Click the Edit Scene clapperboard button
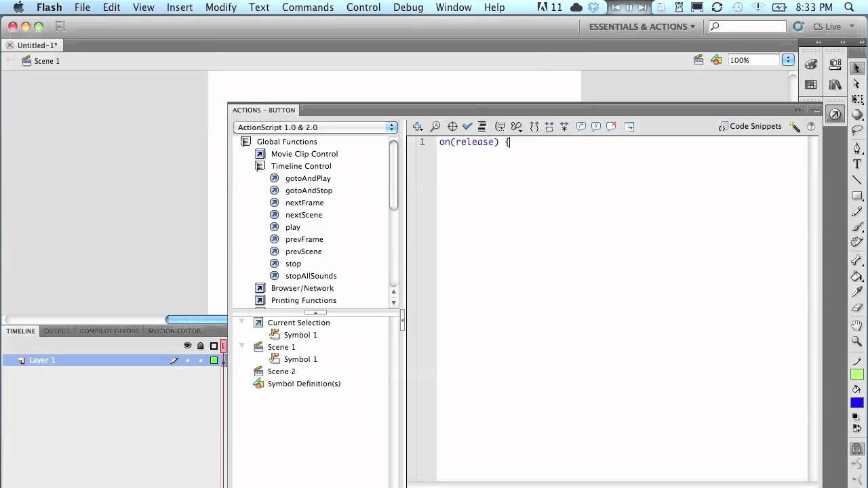Screen dimensions: 868x488 (x=698, y=60)
